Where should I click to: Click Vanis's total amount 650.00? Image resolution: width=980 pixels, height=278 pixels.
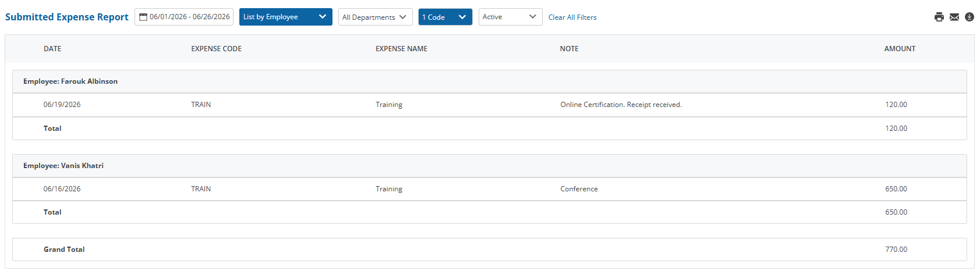coord(896,212)
